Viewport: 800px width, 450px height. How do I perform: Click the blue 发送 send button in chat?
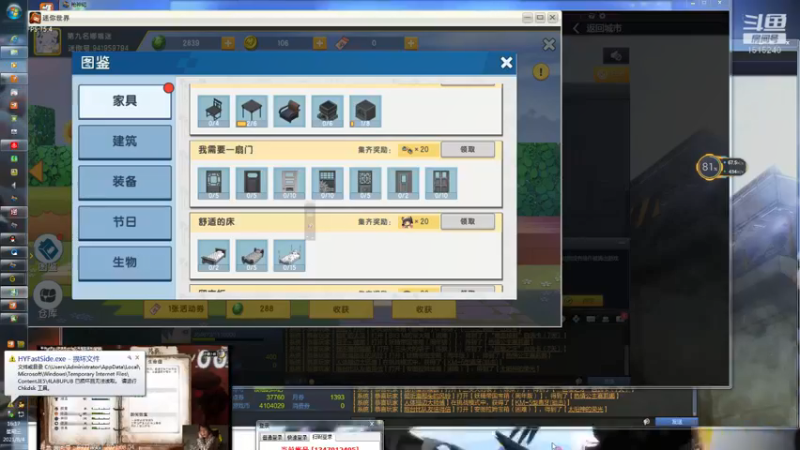coord(677,422)
